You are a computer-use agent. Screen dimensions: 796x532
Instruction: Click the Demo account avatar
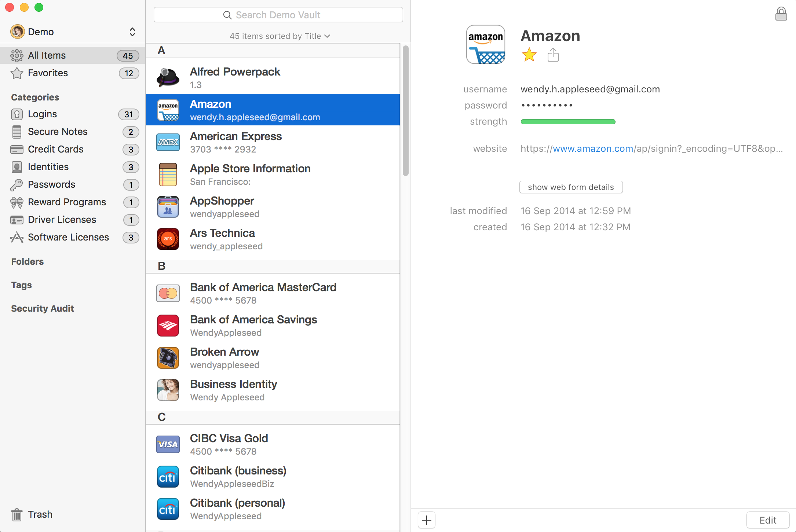click(17, 32)
